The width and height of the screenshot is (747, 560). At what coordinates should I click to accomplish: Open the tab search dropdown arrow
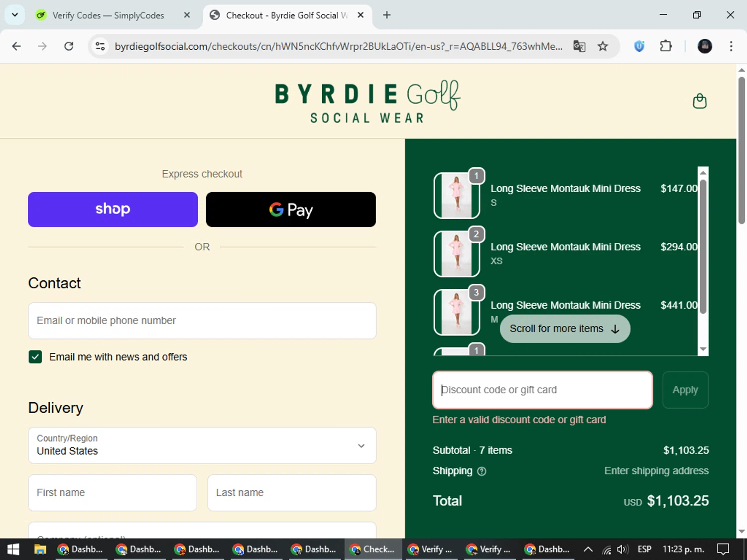[x=15, y=15]
